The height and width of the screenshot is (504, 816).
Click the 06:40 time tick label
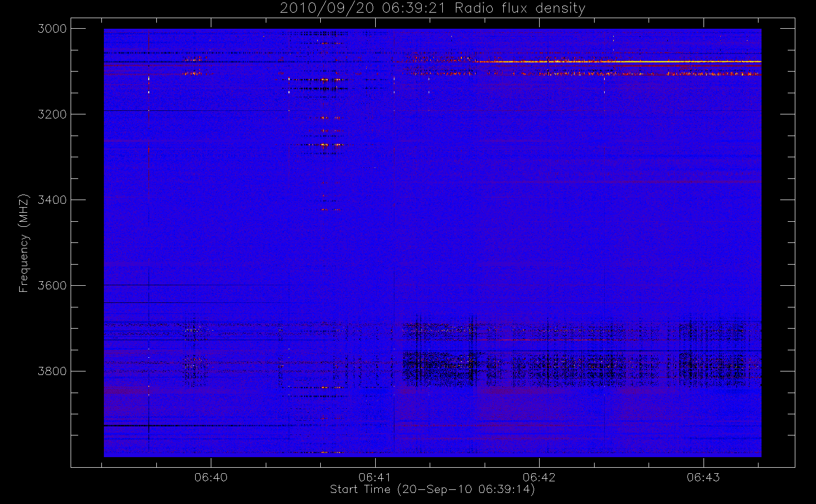click(211, 477)
